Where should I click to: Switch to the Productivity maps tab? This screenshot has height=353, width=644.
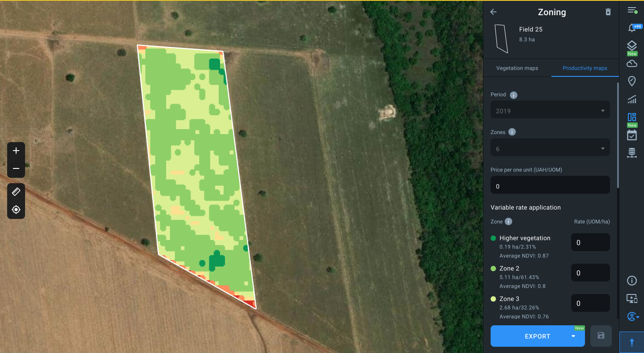pos(585,68)
